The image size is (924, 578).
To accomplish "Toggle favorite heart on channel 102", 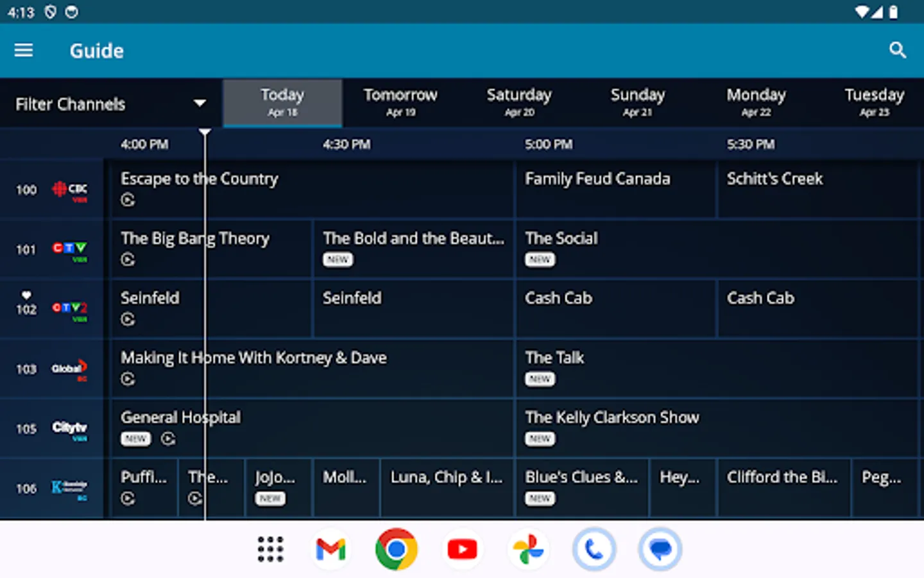I will (26, 295).
